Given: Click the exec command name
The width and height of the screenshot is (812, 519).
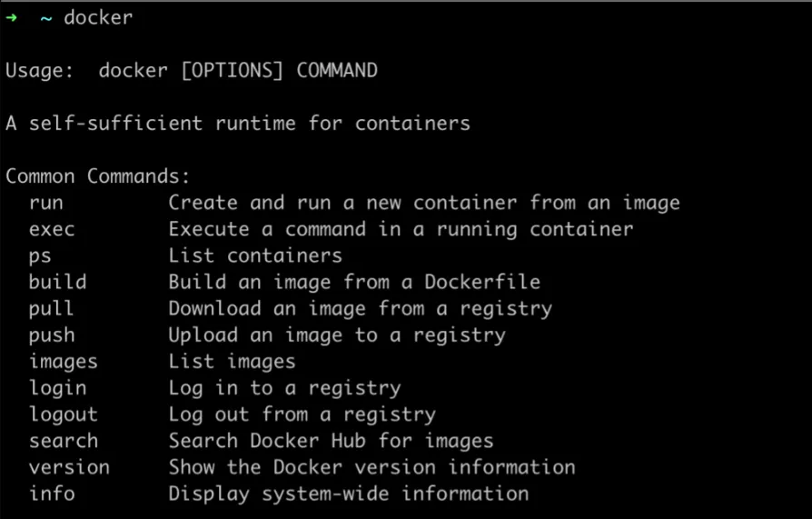Looking at the screenshot, I should coord(52,229).
